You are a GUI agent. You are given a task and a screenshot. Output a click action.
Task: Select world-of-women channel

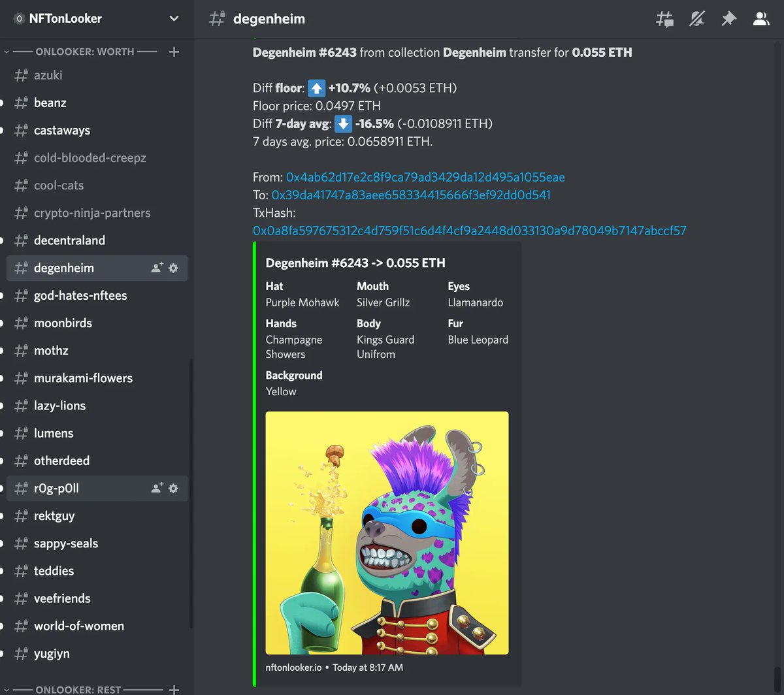(97, 625)
